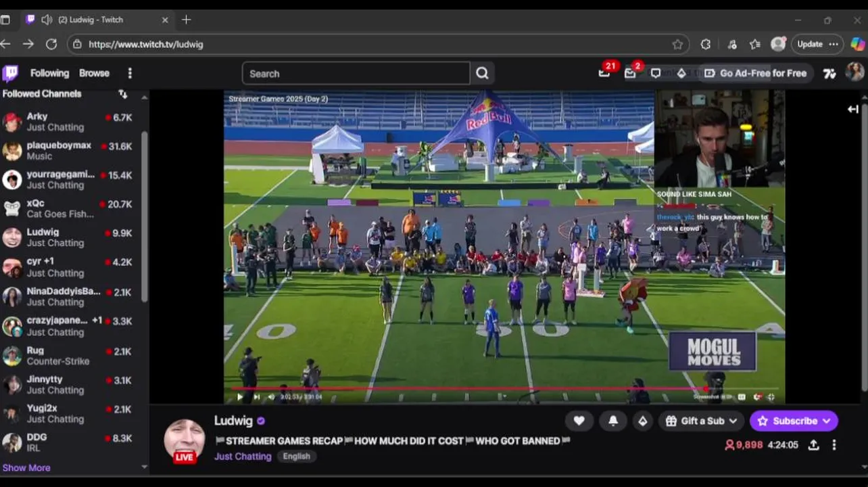Click the verified badge next to Ludwig
The height and width of the screenshot is (487, 868).
click(x=261, y=421)
